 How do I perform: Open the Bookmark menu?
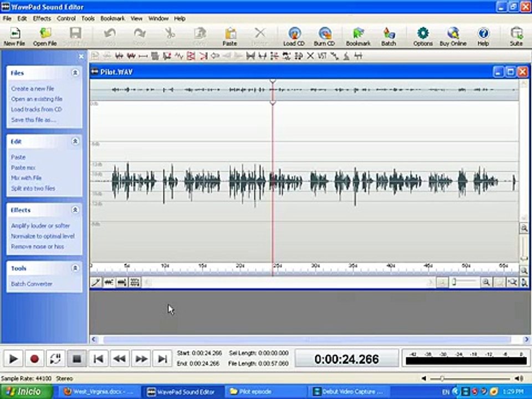point(112,18)
